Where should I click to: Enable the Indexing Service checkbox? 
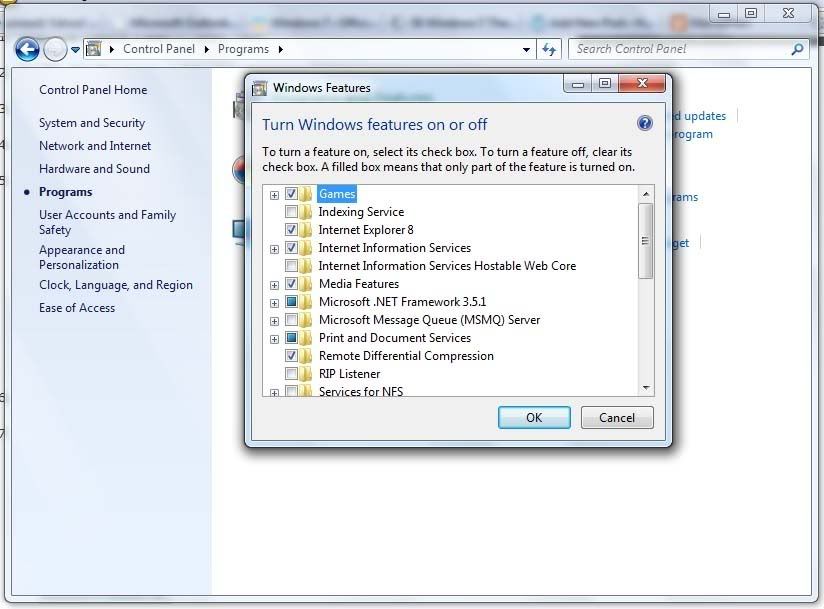point(291,212)
